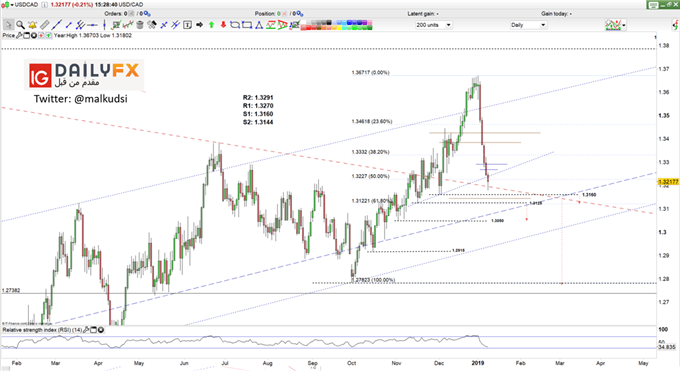The height and width of the screenshot is (371, 680).
Task: Click the X icon next to Position
Action: click(284, 14)
